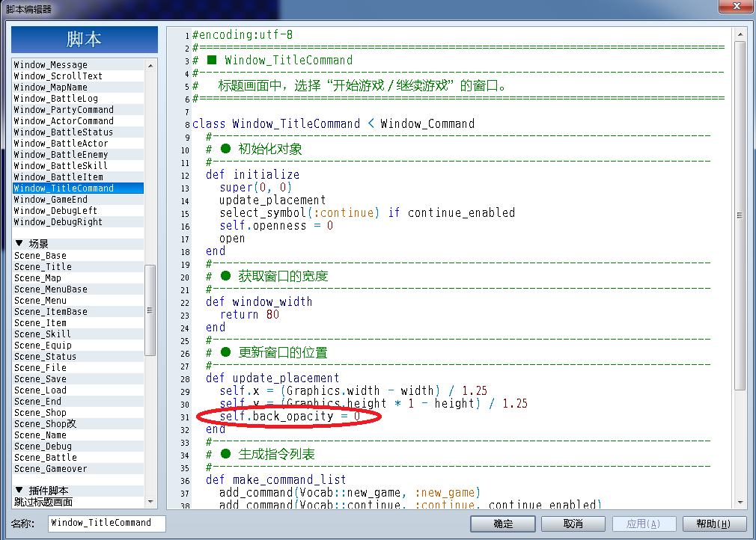Click the 确定 button
The width and height of the screenshot is (756, 540).
[503, 524]
